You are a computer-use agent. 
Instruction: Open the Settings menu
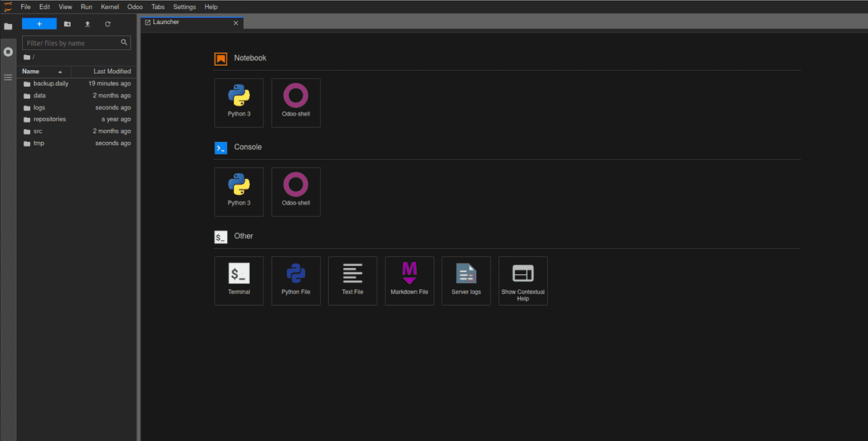pyautogui.click(x=184, y=7)
